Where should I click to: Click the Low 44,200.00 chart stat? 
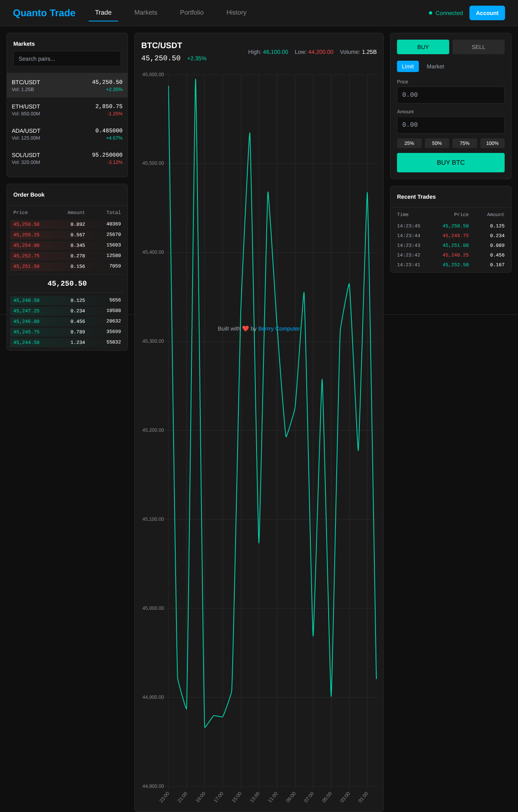314,52
